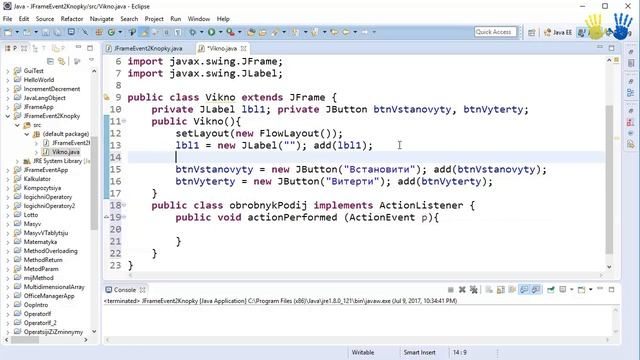Open the File menu
This screenshot has height=360, width=640.
pos(7,19)
